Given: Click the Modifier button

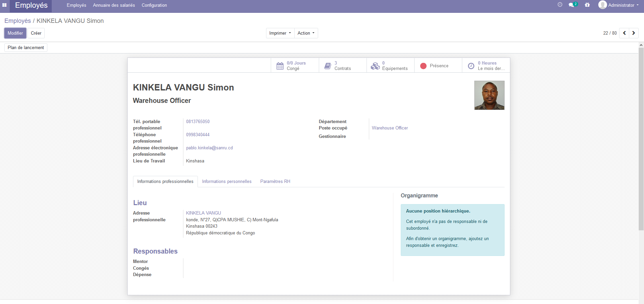Looking at the screenshot, I should pos(15,33).
